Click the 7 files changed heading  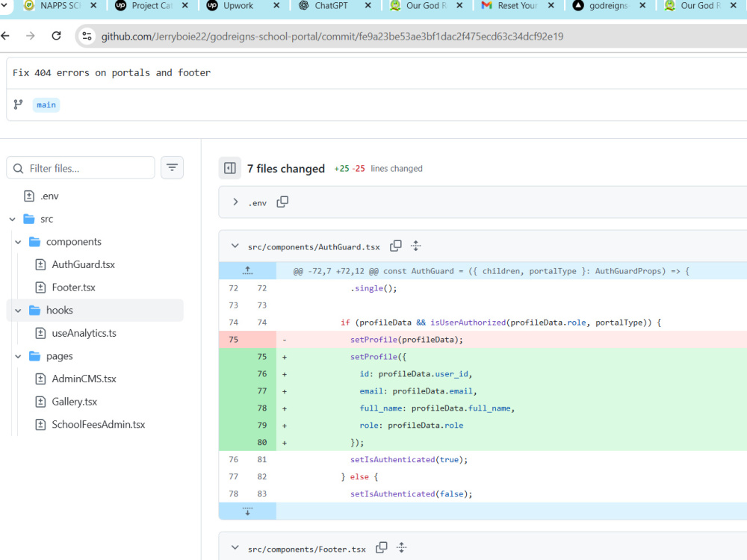(x=286, y=169)
